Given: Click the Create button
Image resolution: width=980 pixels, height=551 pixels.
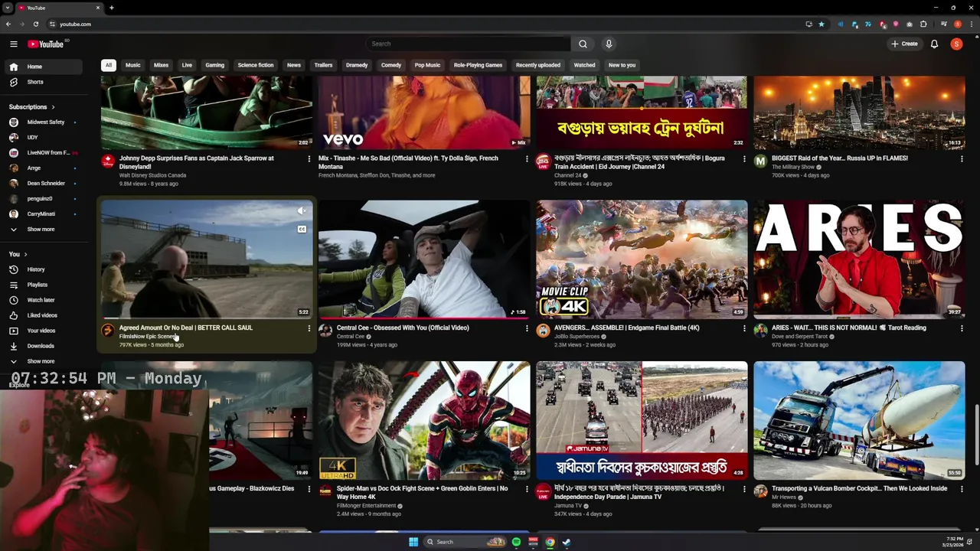Looking at the screenshot, I should coord(904,44).
